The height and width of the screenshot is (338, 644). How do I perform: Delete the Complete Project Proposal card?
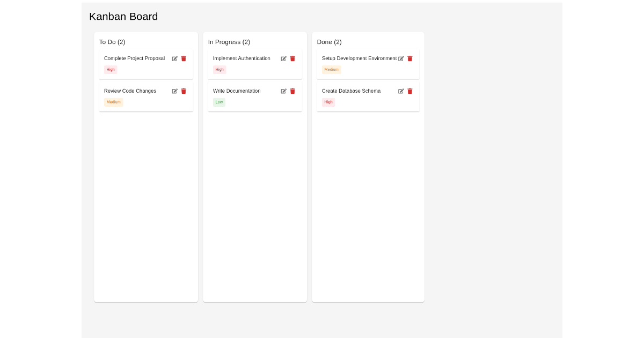184,58
